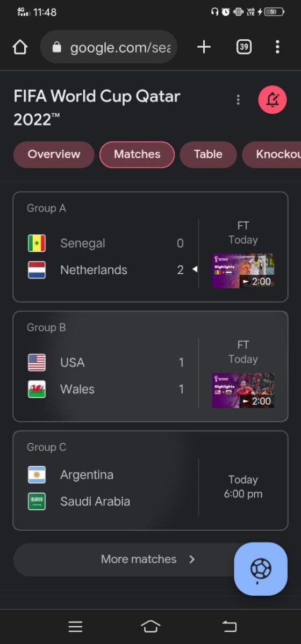Switch to the Overview tab
Image resolution: width=301 pixels, height=644 pixels.
tap(54, 155)
